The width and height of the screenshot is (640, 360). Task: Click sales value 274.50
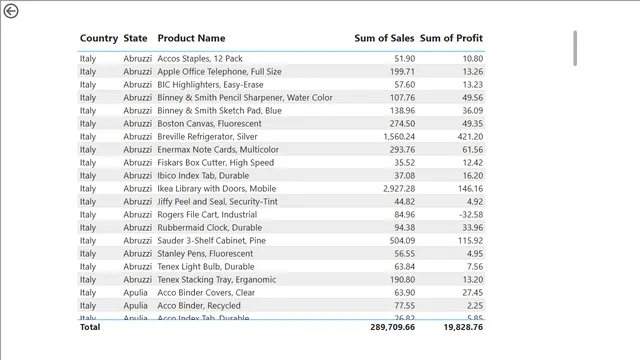pos(402,124)
